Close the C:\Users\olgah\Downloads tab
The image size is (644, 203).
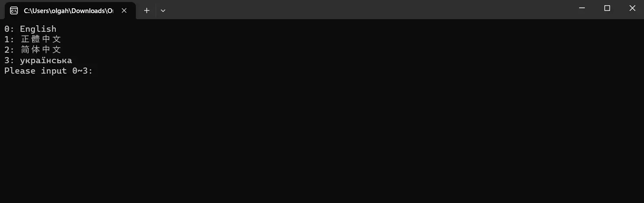pyautogui.click(x=124, y=10)
